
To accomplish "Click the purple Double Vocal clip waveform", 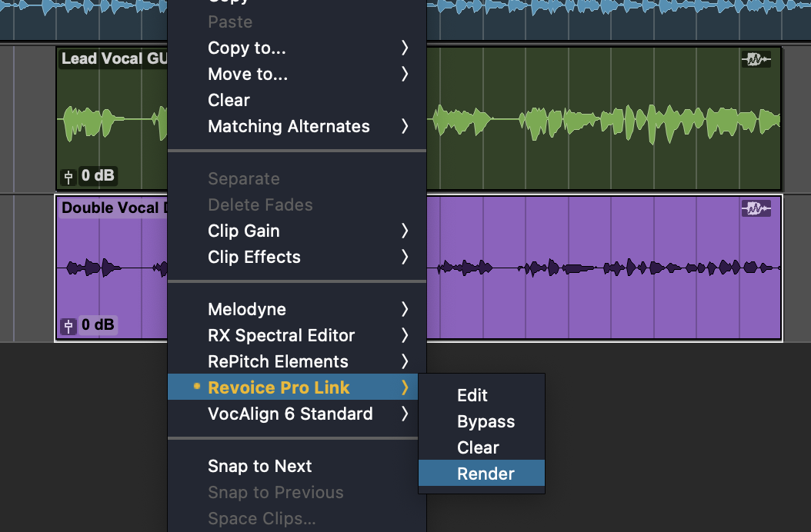I will click(600, 268).
